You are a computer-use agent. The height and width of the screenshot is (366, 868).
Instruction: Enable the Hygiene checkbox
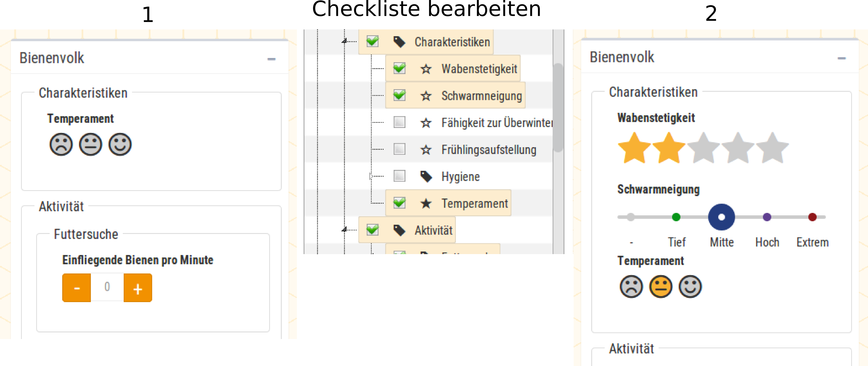(400, 176)
